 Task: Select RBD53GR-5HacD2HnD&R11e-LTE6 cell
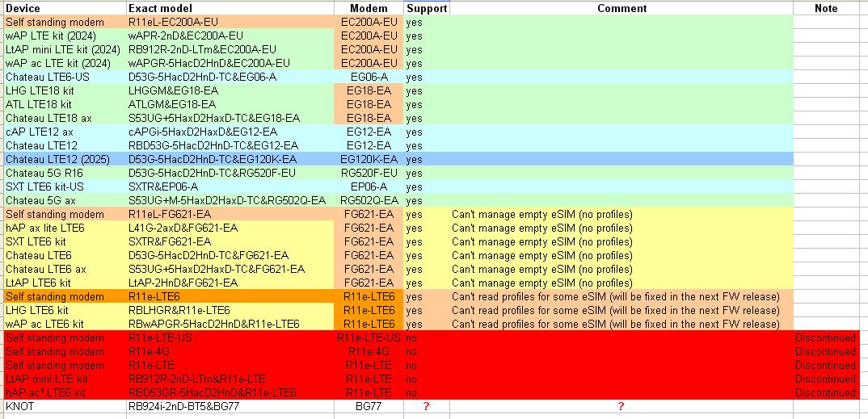pos(230,393)
